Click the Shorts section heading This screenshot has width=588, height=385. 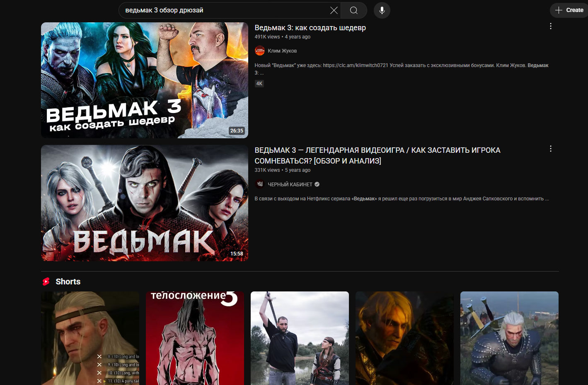click(x=68, y=282)
